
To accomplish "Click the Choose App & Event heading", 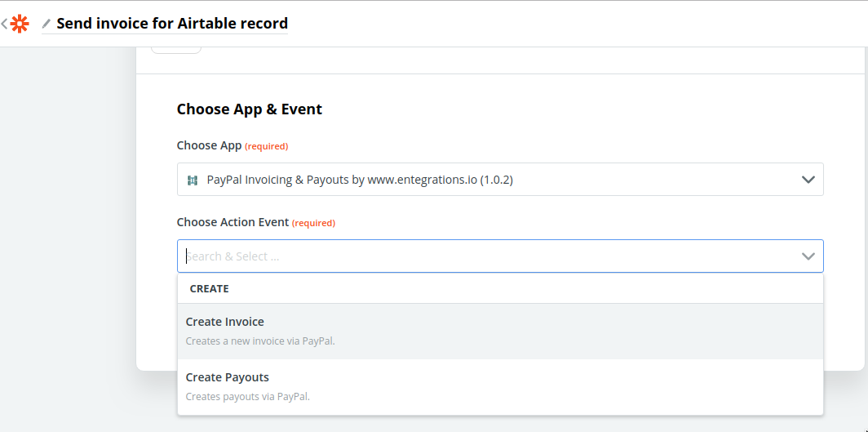I will (x=249, y=109).
